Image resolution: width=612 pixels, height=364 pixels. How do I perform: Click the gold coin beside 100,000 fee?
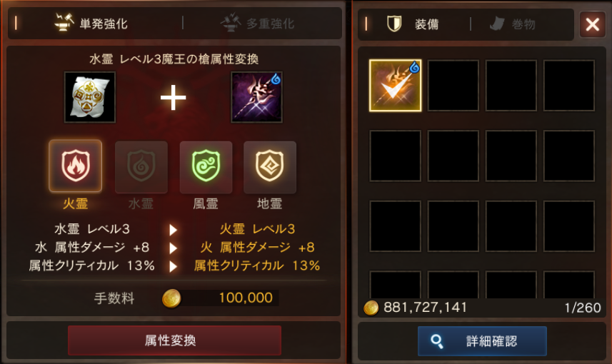171,298
